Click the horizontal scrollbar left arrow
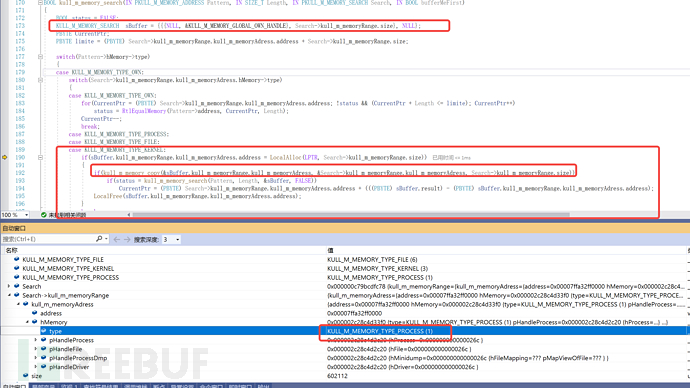The image size is (690, 388). 129,215
